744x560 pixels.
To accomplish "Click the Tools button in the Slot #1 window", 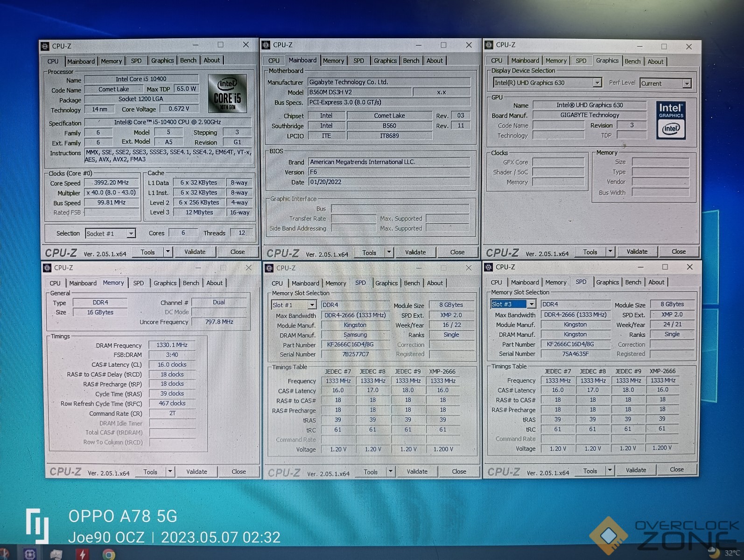I will (x=371, y=472).
